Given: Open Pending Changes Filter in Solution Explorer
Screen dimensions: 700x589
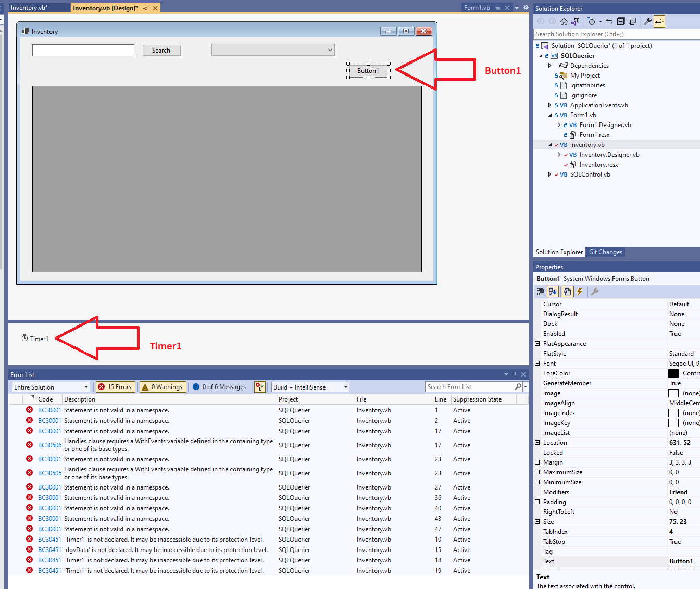Looking at the screenshot, I should pyautogui.click(x=591, y=21).
